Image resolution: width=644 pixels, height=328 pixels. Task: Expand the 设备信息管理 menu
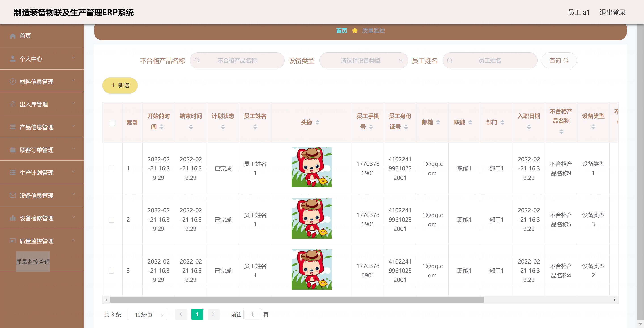pyautogui.click(x=42, y=195)
